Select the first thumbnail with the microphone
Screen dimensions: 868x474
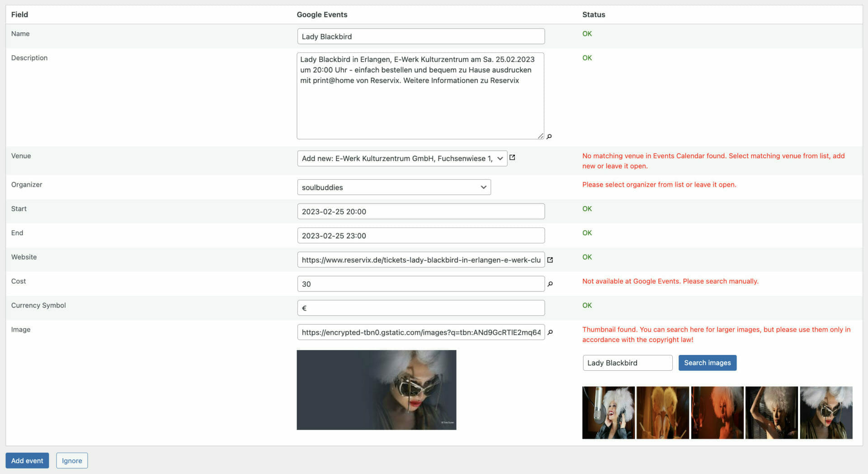(x=609, y=412)
